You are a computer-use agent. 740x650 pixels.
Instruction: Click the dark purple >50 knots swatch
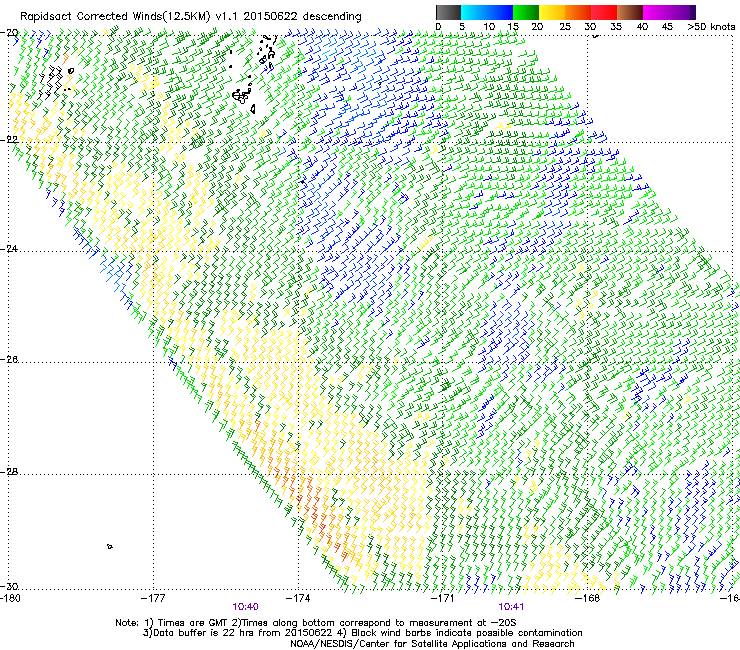click(x=693, y=12)
